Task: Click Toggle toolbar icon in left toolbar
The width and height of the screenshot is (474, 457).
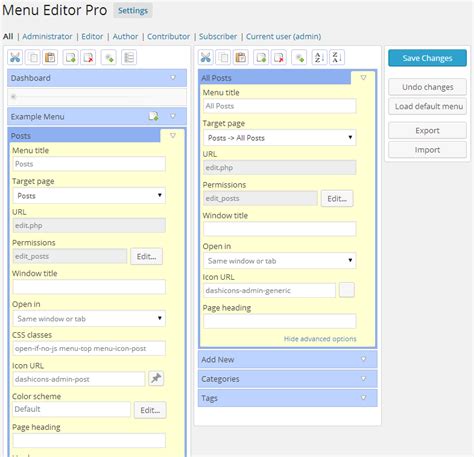Action: [129, 58]
